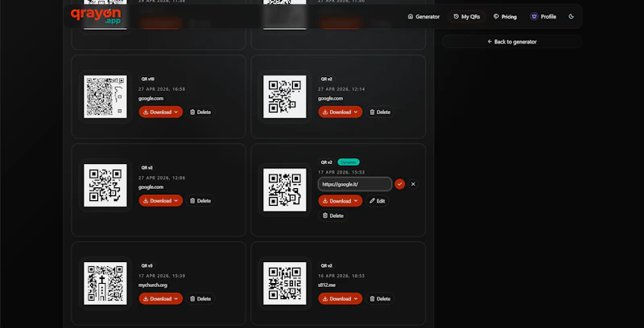Confirm the URL edit with the checkmark
Image resolution: width=644 pixels, height=328 pixels.
click(x=399, y=184)
